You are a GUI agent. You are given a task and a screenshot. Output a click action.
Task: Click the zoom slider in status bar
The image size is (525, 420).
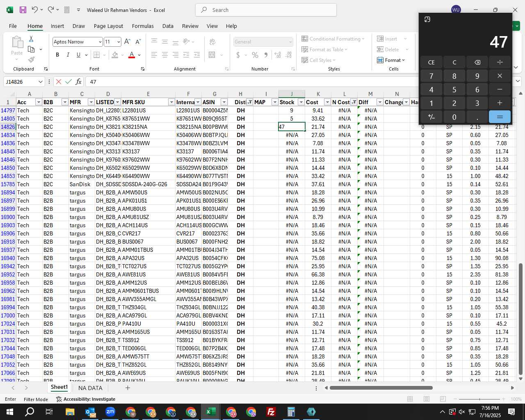[x=480, y=399]
